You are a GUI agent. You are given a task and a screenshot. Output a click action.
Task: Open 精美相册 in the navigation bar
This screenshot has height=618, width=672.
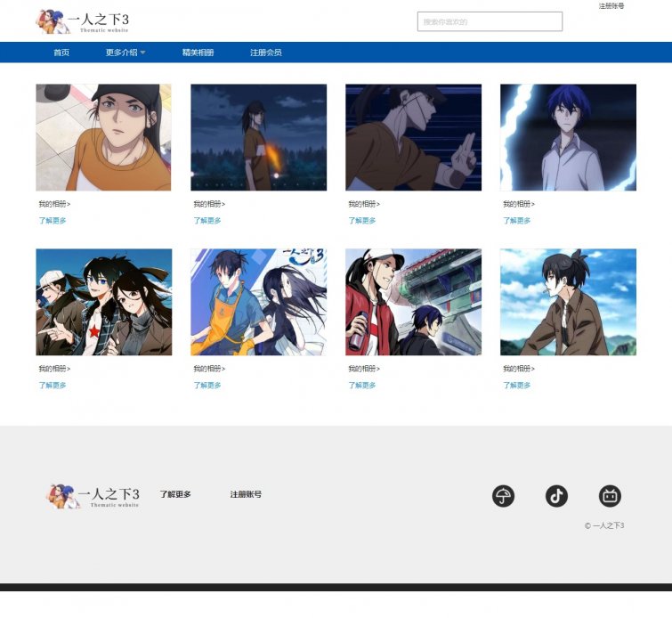(x=198, y=53)
